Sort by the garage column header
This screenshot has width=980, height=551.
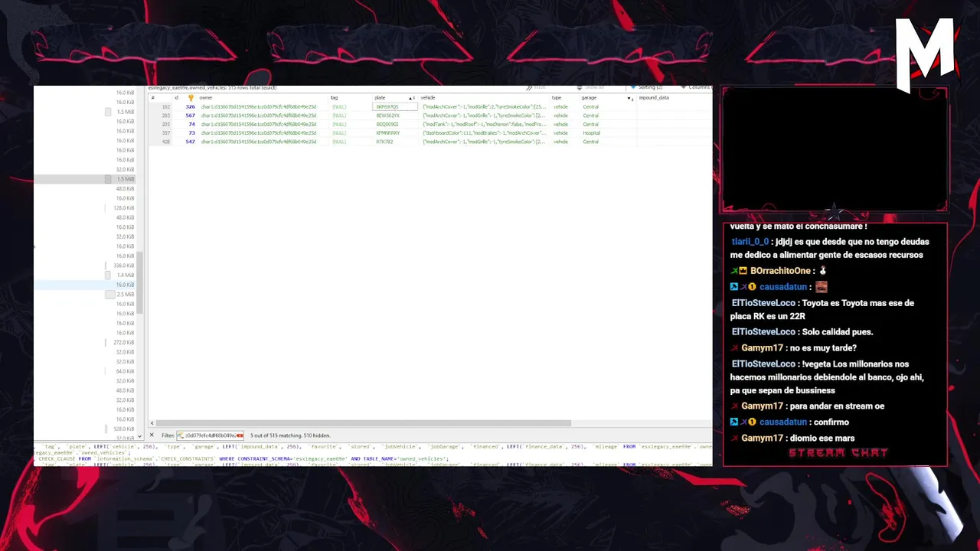(607, 98)
